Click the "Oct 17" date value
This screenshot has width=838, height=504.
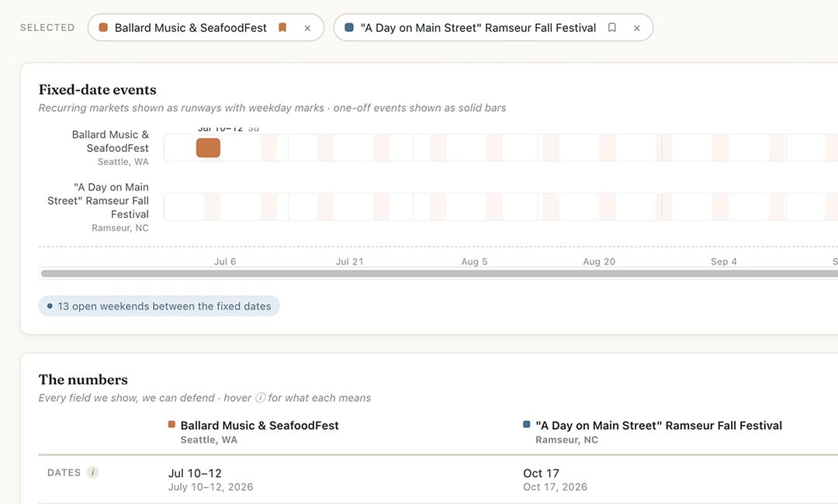point(541,473)
